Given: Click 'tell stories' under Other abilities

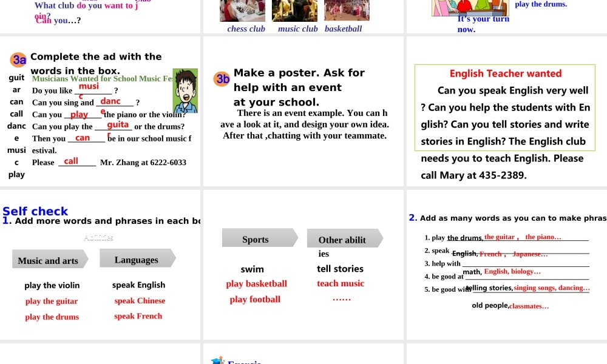Looking at the screenshot, I should tap(341, 269).
